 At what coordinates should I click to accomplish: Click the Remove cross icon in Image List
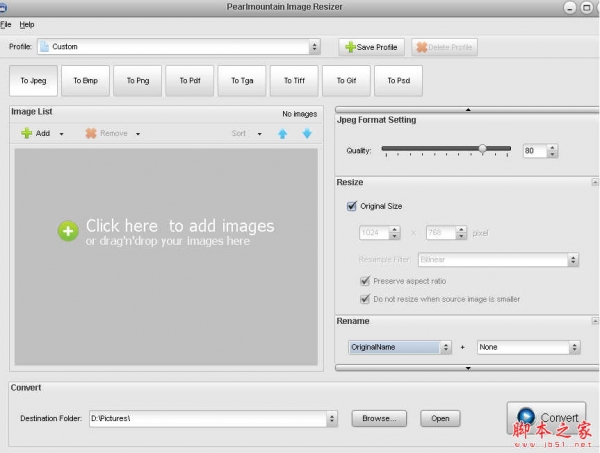(91, 133)
